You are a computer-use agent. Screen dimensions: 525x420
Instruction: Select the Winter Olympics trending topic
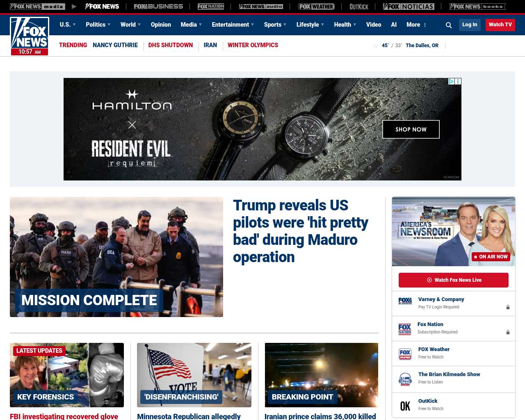[253, 45]
